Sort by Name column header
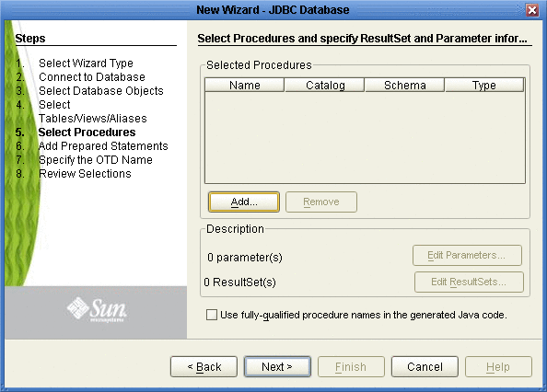Image resolution: width=547 pixels, height=392 pixels. coord(245,86)
